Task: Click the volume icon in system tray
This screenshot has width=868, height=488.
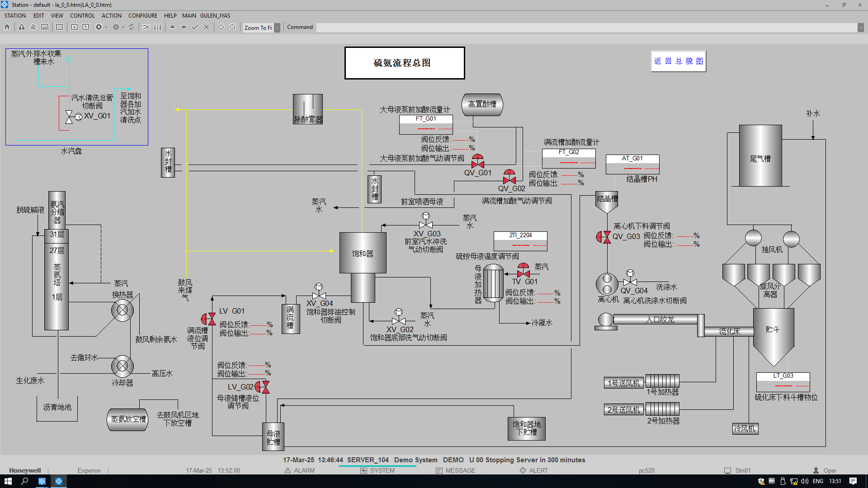Action: click(x=805, y=481)
